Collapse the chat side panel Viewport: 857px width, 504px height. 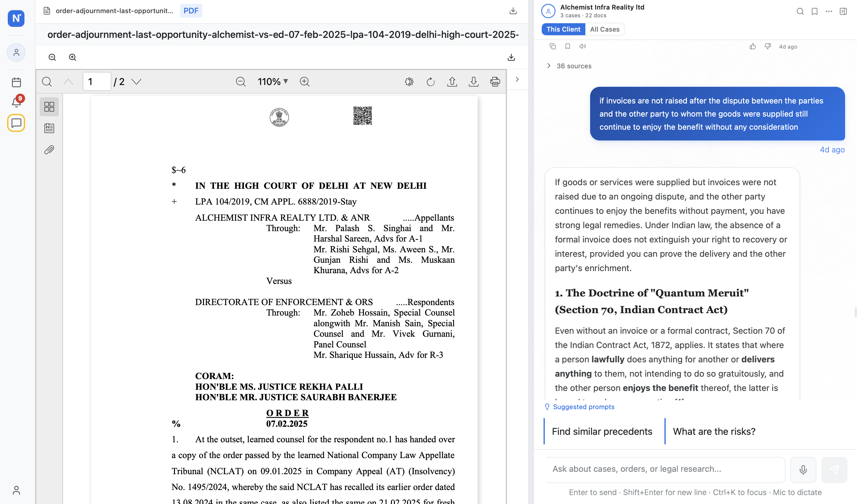(x=843, y=11)
